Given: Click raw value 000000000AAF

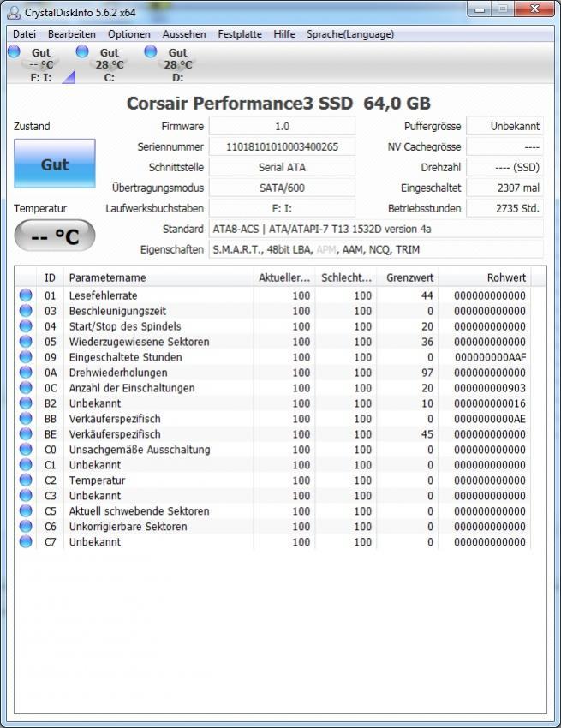Looking at the screenshot, I should [490, 357].
